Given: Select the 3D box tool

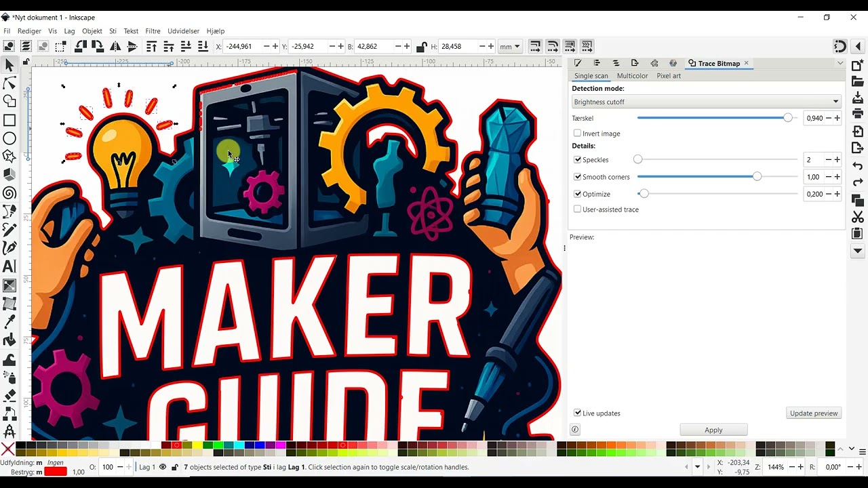Looking at the screenshot, I should (x=9, y=175).
